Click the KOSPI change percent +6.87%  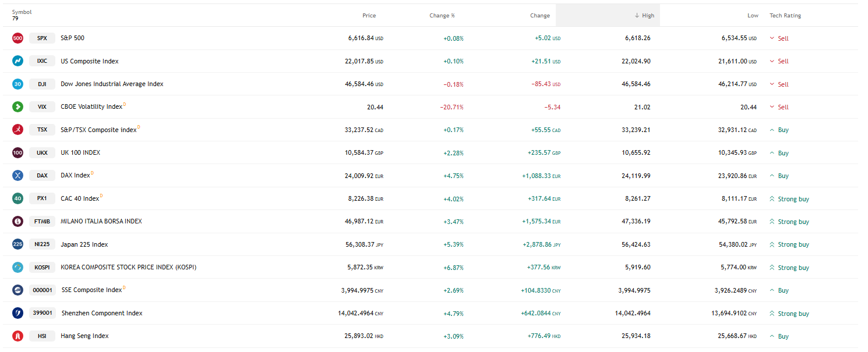[454, 268]
